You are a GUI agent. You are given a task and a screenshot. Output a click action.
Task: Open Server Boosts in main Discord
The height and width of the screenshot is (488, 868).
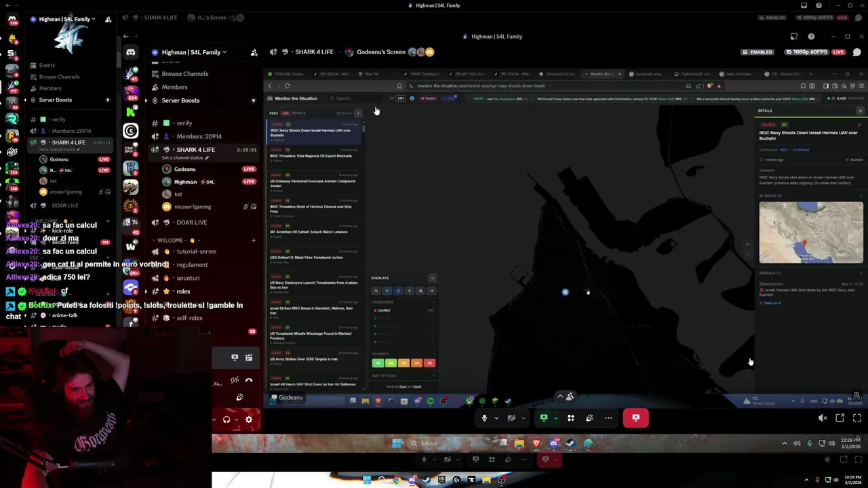(180, 100)
